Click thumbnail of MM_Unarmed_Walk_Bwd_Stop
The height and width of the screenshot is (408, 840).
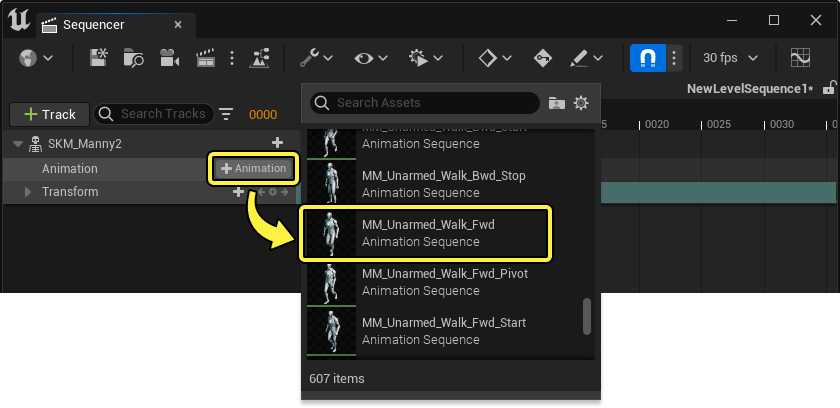[331, 184]
